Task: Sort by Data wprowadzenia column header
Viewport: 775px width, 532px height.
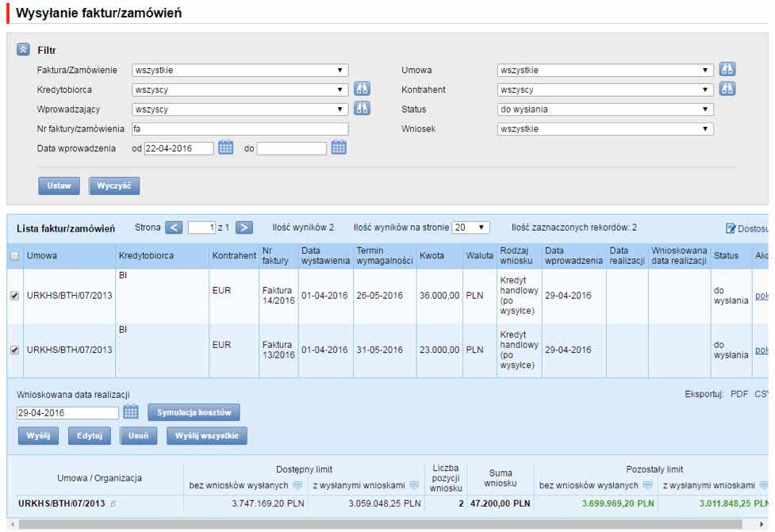Action: coord(574,256)
